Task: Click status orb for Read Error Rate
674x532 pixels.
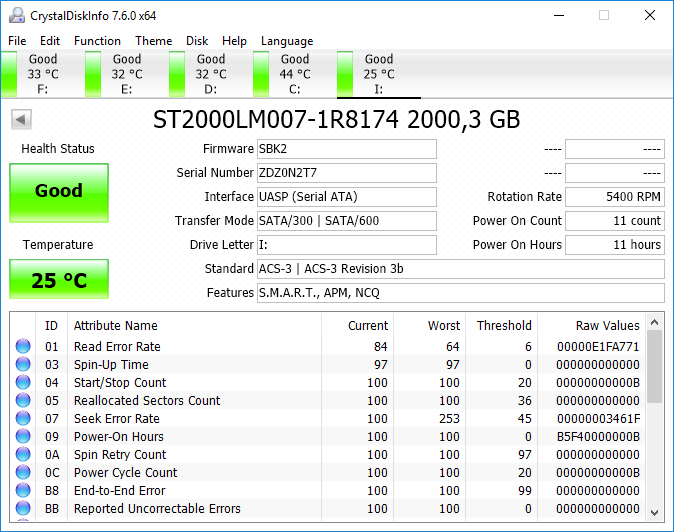Action: [x=23, y=346]
